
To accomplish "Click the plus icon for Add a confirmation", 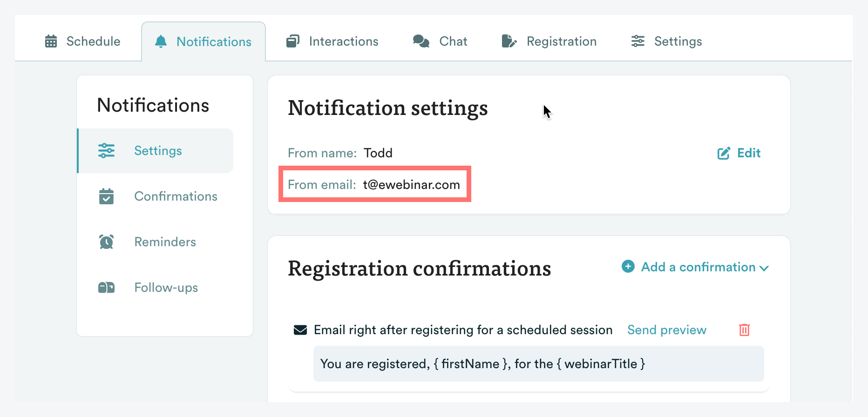I will tap(628, 267).
